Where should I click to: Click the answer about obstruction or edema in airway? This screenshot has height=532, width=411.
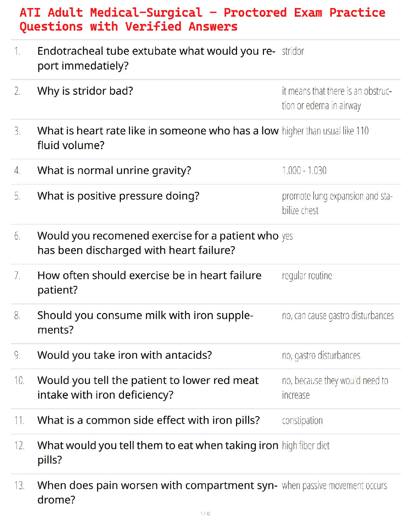337,98
